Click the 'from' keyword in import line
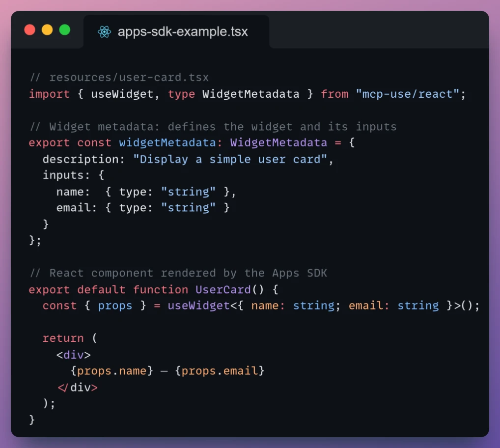500x448 pixels. (x=334, y=94)
